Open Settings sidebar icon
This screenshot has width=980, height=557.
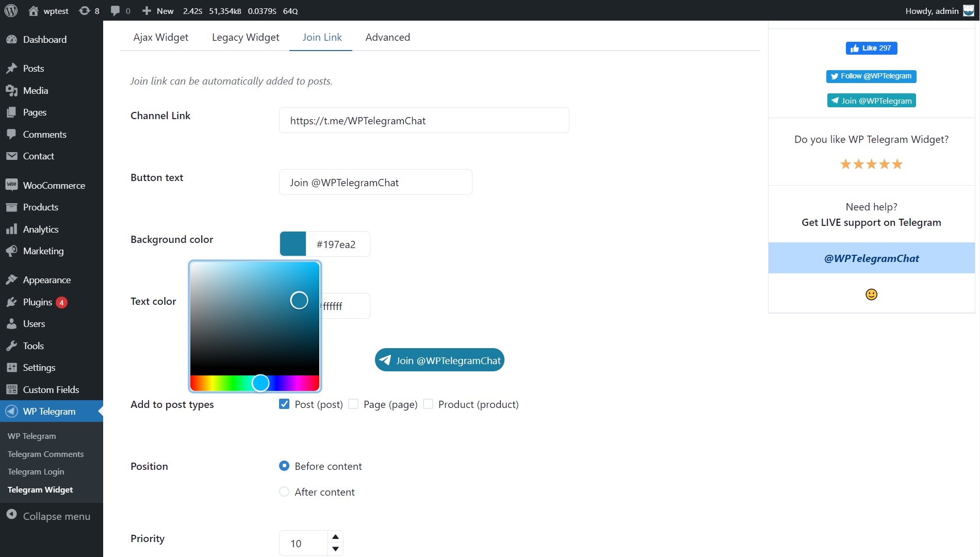(x=12, y=368)
